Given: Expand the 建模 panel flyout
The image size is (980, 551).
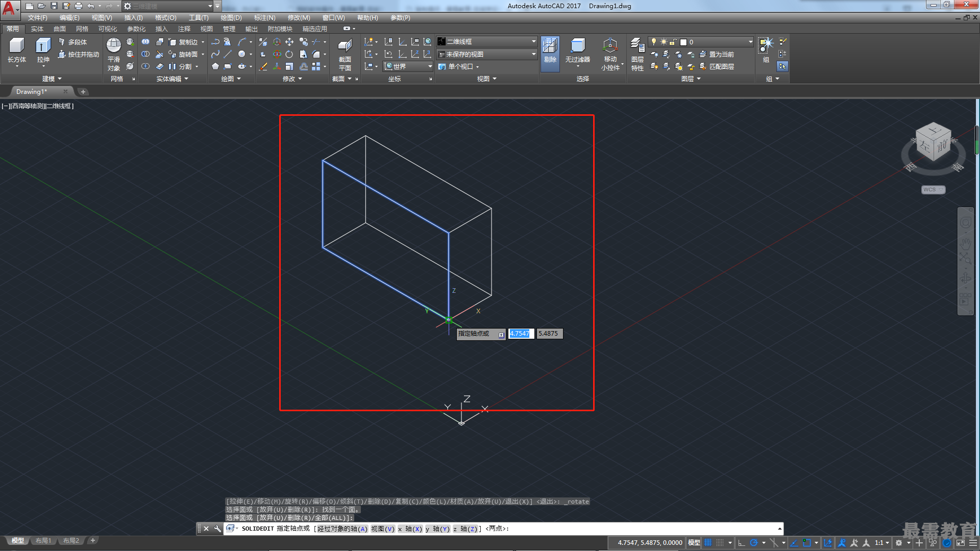Looking at the screenshot, I should pyautogui.click(x=52, y=79).
